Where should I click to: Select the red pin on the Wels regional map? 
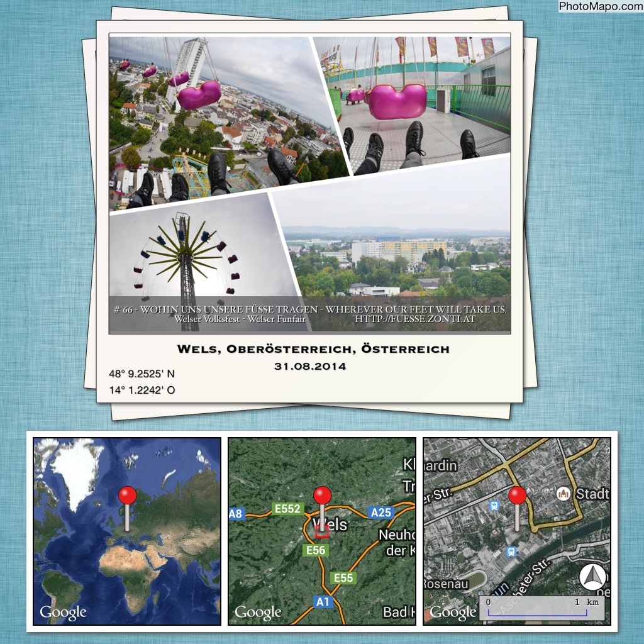click(x=322, y=495)
